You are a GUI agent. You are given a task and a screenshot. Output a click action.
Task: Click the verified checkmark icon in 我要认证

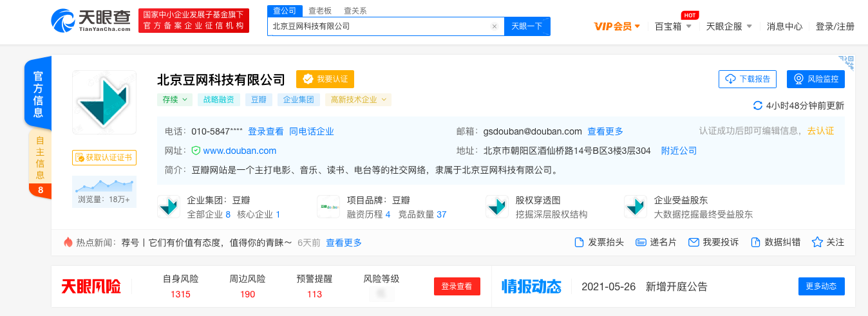tap(308, 79)
